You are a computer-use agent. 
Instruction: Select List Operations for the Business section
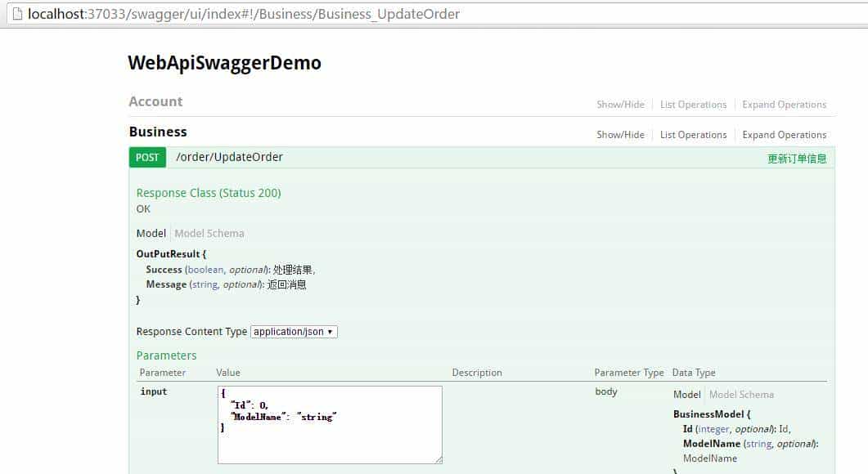click(693, 134)
